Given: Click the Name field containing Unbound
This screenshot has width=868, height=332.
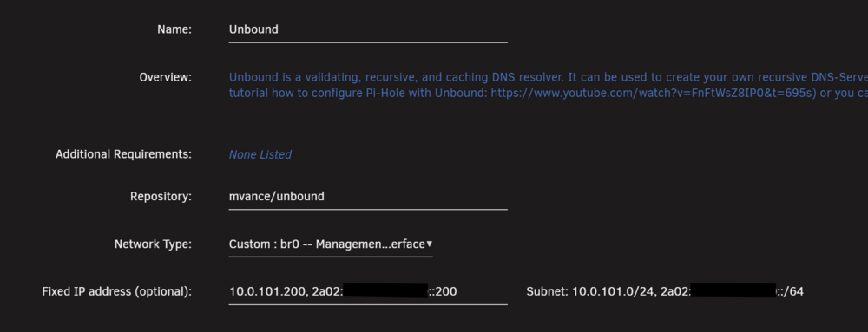Looking at the screenshot, I should (368, 29).
